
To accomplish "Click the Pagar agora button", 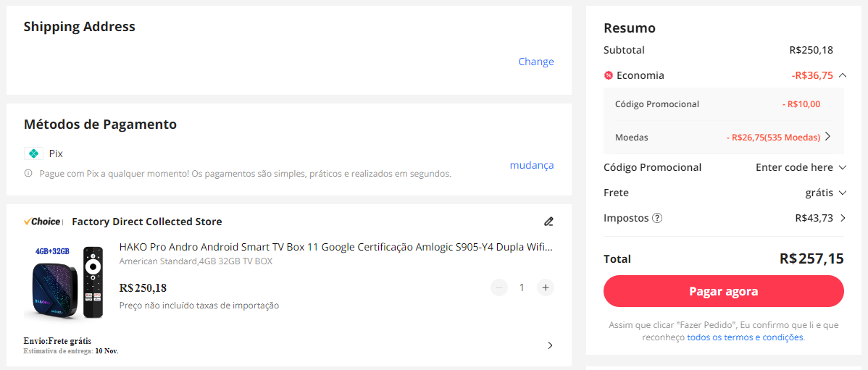I will (724, 291).
